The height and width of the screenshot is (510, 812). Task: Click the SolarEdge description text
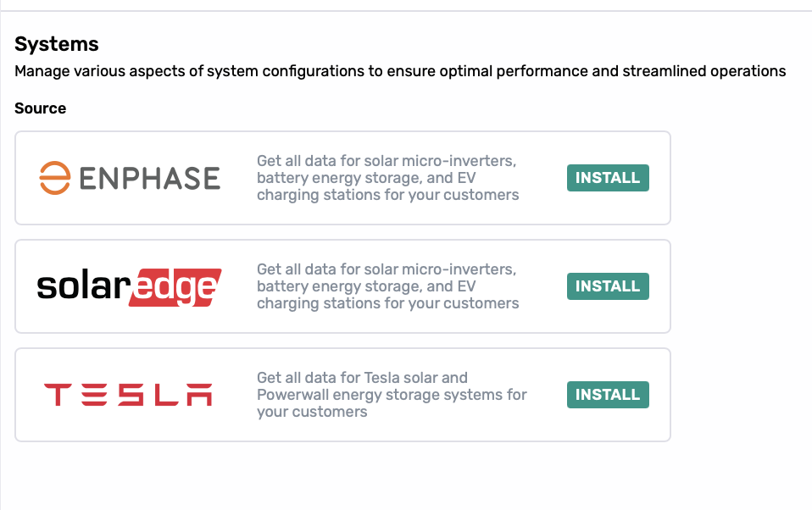pyautogui.click(x=387, y=286)
